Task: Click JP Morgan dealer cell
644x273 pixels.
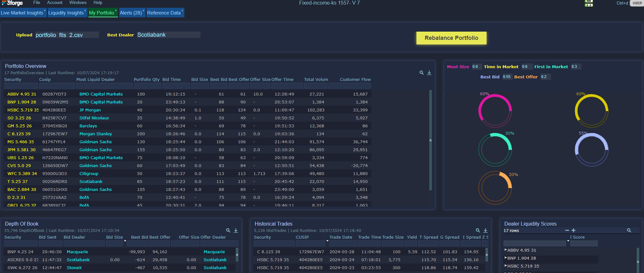Action: [90, 110]
